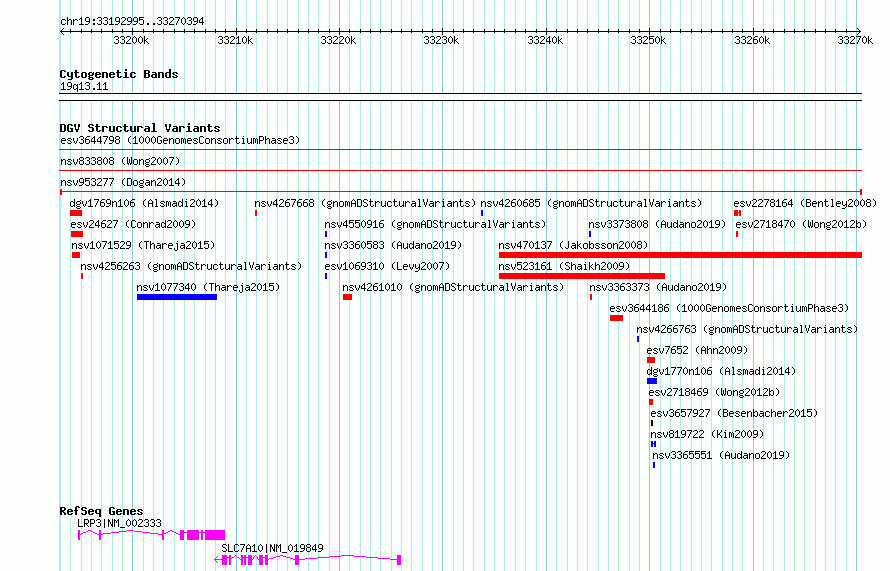The image size is (890, 571).
Task: Click the RefSeq Genes track heading
Action: coord(101,511)
